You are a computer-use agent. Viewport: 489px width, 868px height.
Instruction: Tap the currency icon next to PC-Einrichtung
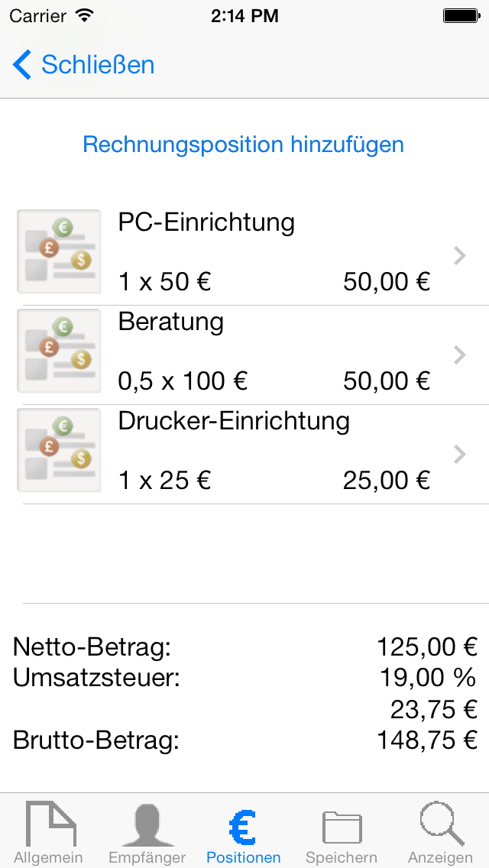click(x=59, y=251)
